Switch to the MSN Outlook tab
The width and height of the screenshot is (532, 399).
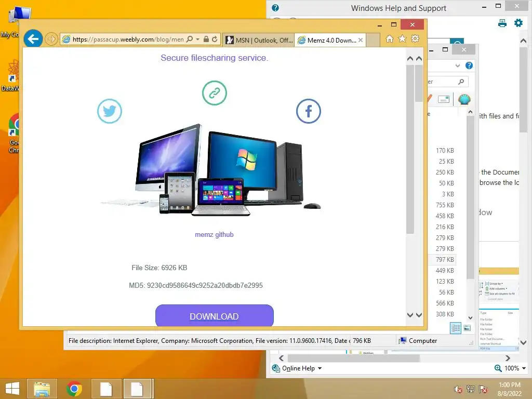(259, 40)
